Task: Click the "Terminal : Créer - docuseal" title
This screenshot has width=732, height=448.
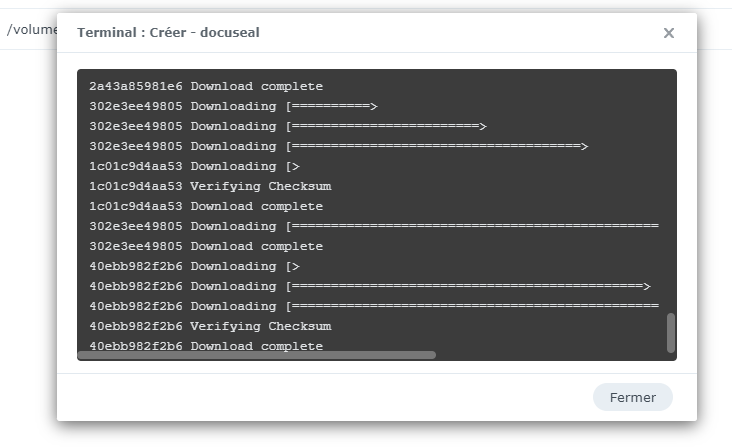Action: pos(169,33)
